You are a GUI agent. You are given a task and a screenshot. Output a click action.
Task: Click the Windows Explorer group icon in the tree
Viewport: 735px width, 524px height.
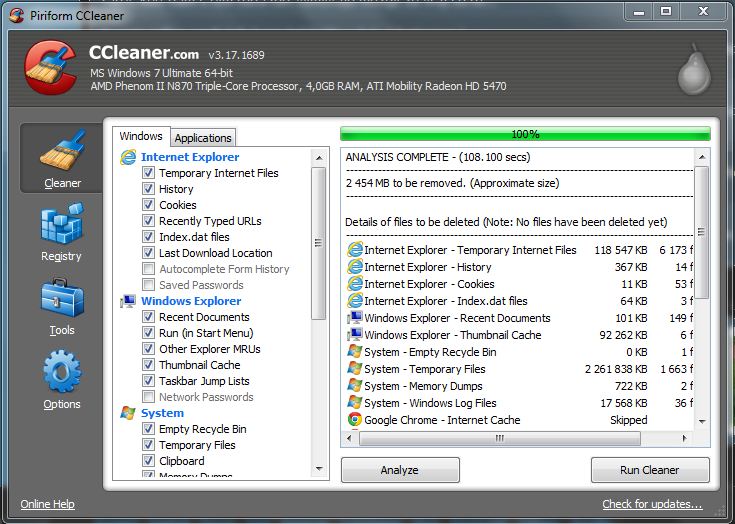[128, 301]
